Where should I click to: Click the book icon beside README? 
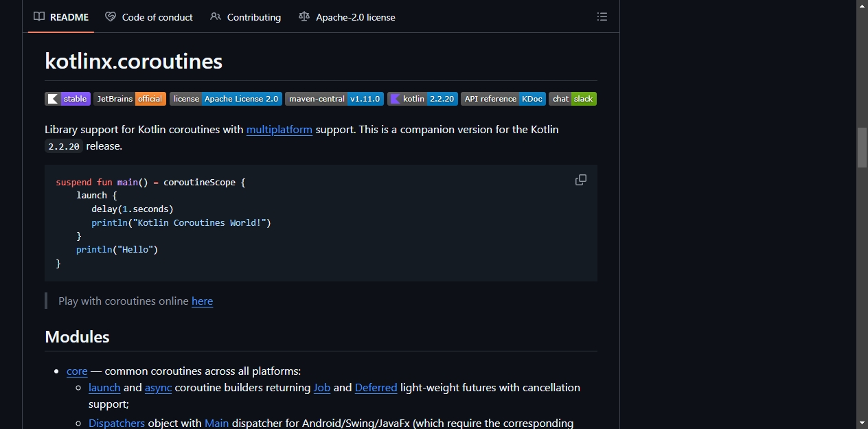39,16
